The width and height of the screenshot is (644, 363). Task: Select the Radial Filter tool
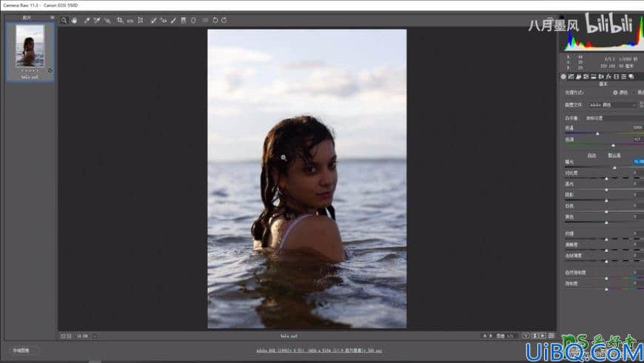tap(193, 20)
